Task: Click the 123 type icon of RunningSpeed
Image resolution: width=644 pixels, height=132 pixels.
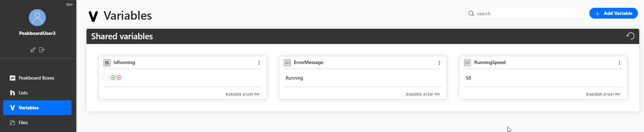Action: (467, 63)
